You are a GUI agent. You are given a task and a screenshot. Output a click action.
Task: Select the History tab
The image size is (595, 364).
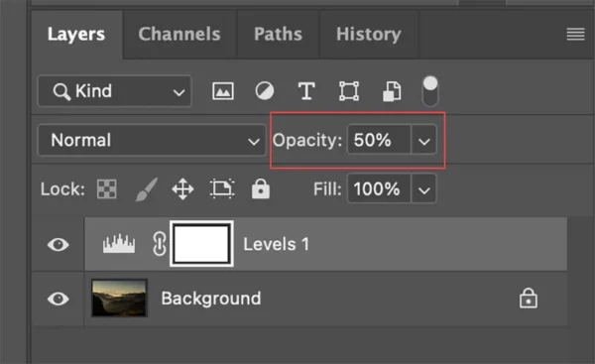[x=369, y=34]
